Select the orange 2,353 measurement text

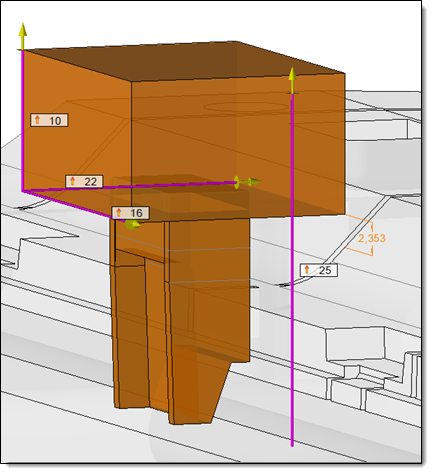pyautogui.click(x=372, y=238)
